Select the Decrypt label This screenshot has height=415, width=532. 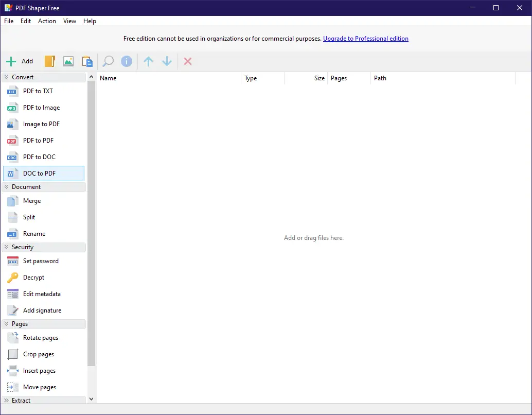point(33,278)
